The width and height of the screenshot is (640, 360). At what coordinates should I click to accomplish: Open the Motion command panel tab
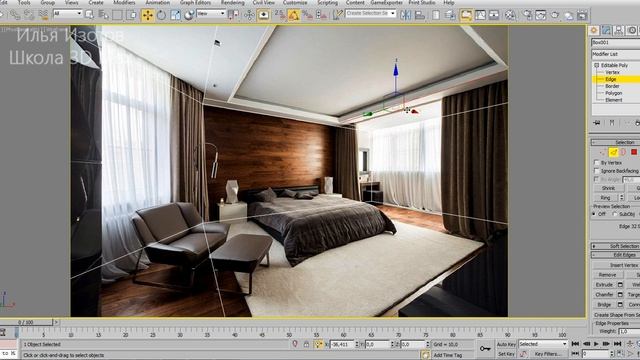[x=631, y=31]
